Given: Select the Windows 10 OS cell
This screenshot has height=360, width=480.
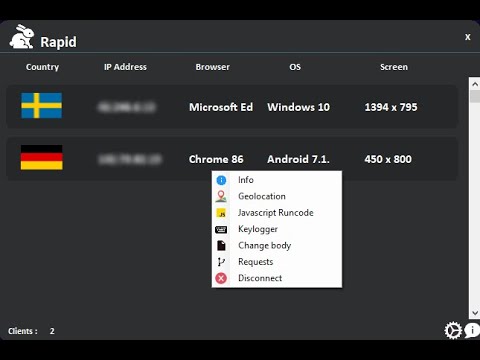Looking at the screenshot, I should coord(298,107).
